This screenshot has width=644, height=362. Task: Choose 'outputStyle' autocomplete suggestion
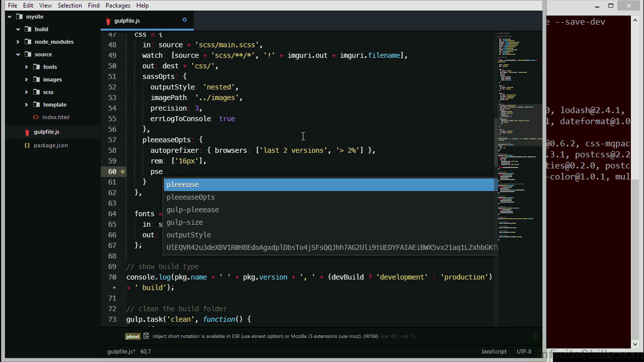pyautogui.click(x=330, y=235)
